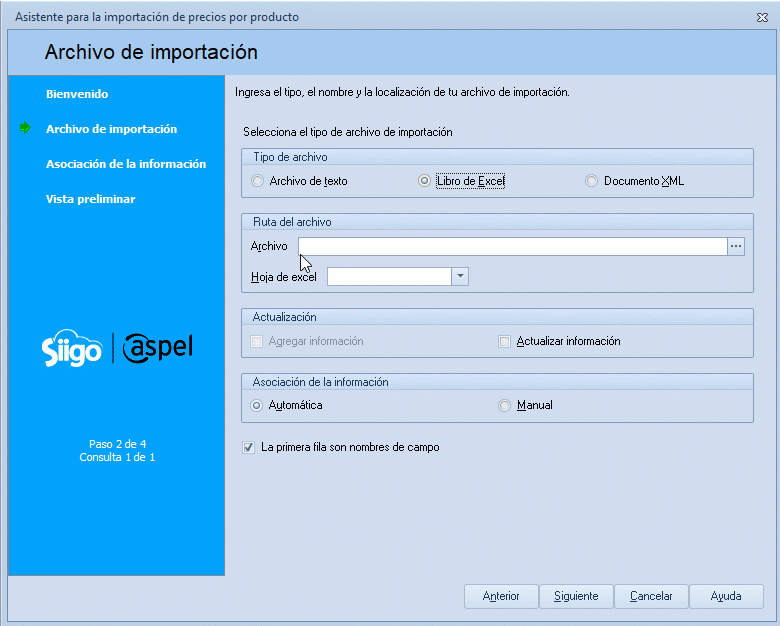This screenshot has height=626, width=780.
Task: Close the import wizard window
Action: point(762,17)
